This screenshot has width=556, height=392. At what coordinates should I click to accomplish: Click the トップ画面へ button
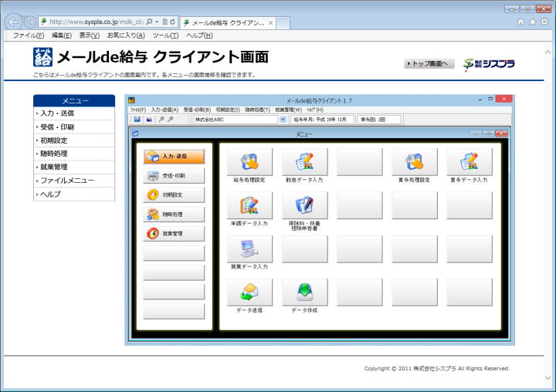pos(429,64)
